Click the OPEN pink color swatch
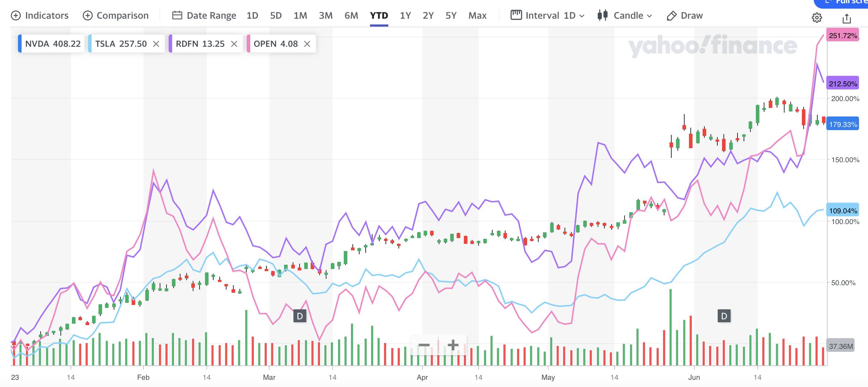The image size is (868, 387). [248, 44]
